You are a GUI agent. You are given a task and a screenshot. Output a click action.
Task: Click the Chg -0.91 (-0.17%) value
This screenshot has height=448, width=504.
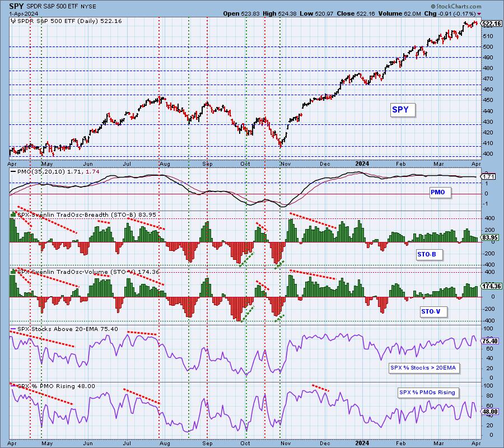tap(450, 13)
